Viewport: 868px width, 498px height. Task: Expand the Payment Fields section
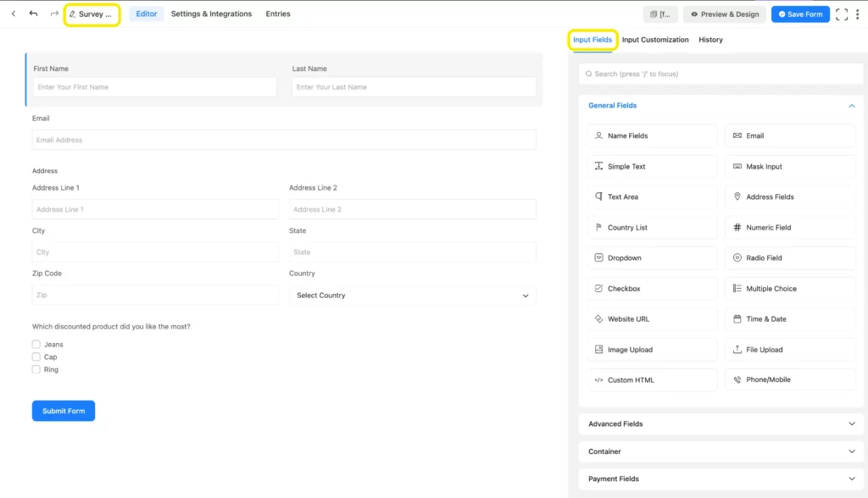tap(721, 479)
